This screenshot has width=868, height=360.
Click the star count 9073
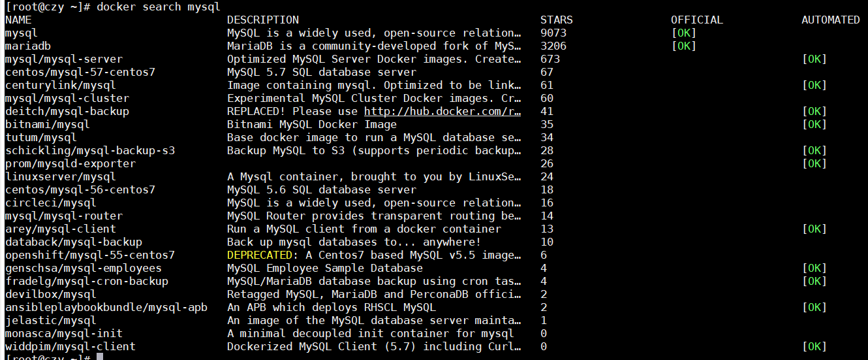point(553,33)
